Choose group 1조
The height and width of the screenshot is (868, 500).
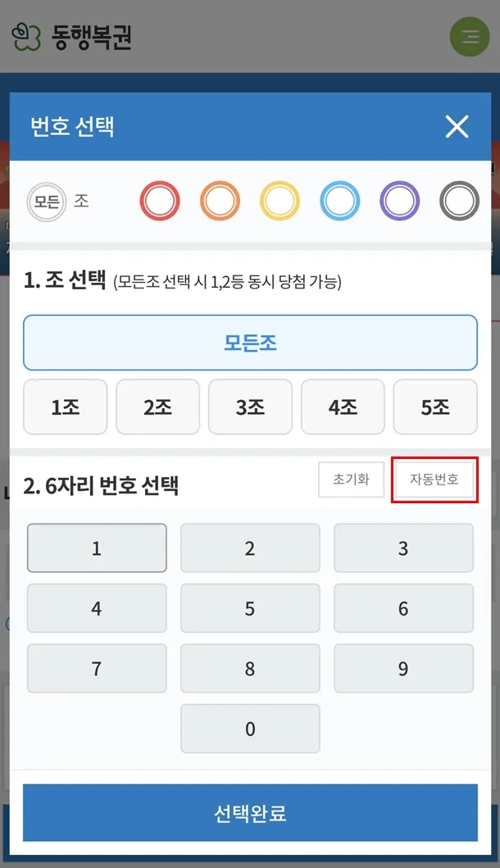[65, 407]
